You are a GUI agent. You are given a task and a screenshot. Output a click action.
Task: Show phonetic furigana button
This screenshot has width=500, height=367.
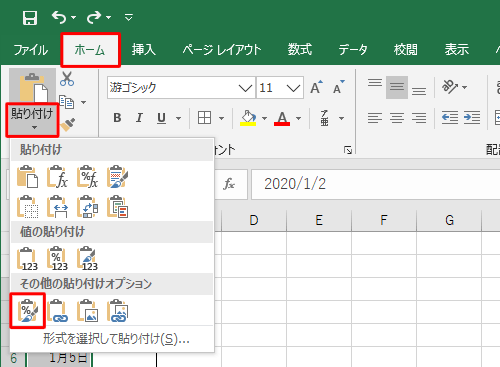pyautogui.click(x=325, y=118)
